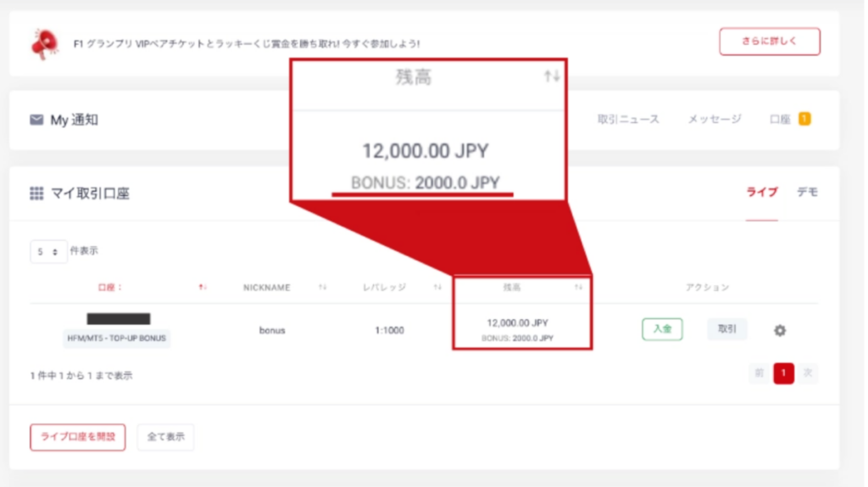Click the bonus nickname cell
868x487 pixels.
point(272,330)
